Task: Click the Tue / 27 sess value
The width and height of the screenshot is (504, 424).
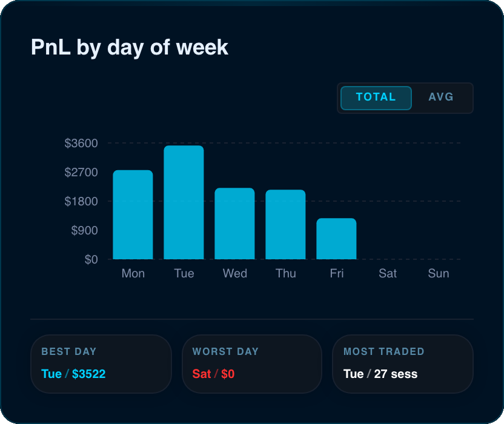Action: 380,374
